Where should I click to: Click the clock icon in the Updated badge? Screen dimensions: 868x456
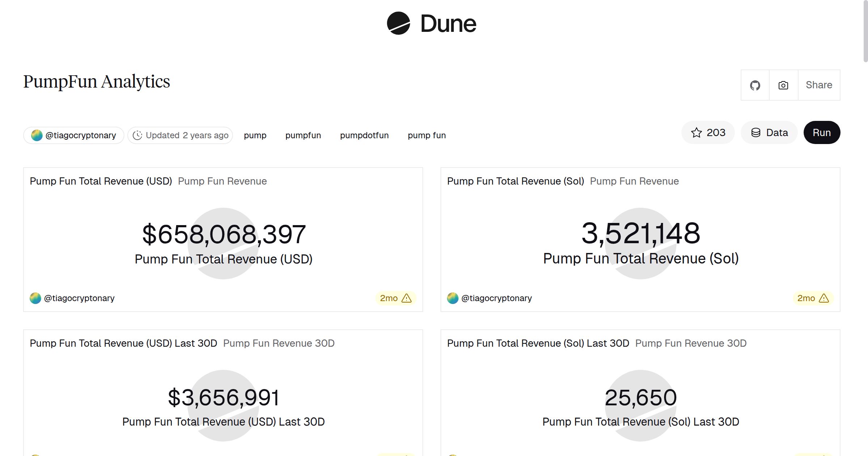tap(138, 135)
